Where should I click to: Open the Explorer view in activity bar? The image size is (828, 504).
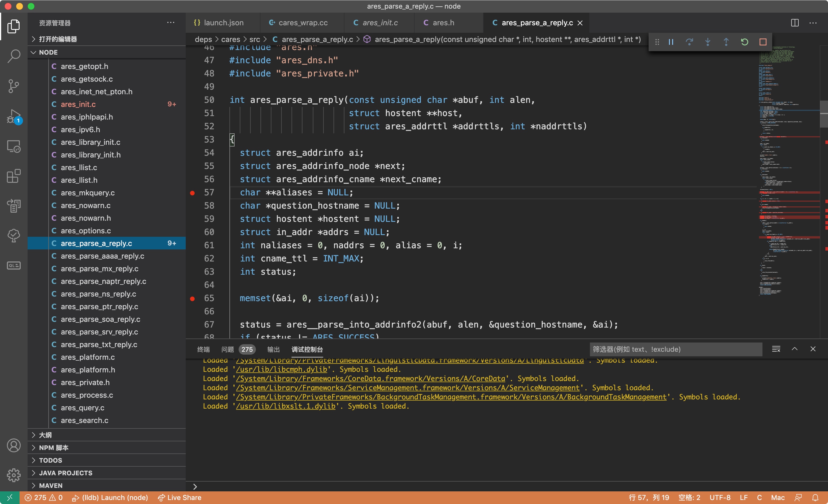tap(14, 26)
